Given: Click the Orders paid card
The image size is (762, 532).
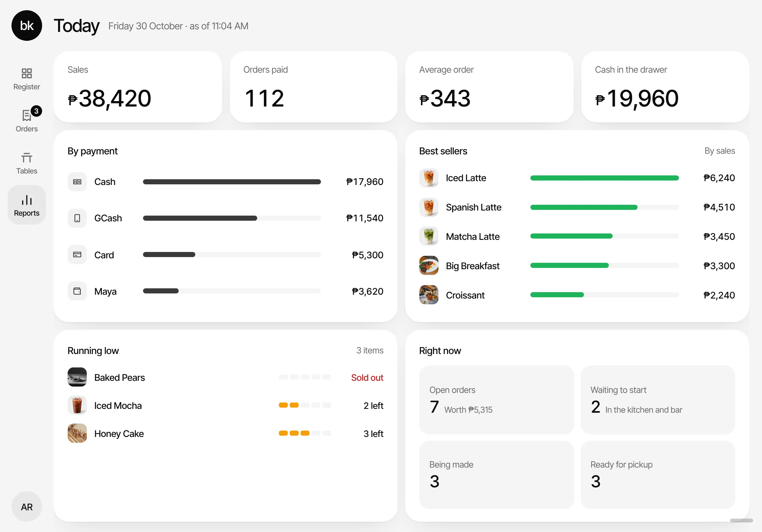Looking at the screenshot, I should click(313, 87).
